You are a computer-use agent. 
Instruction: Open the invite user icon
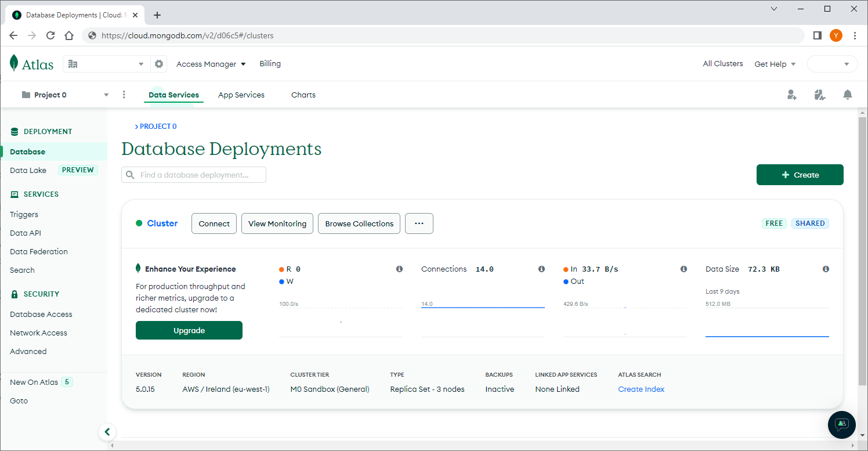tap(791, 94)
